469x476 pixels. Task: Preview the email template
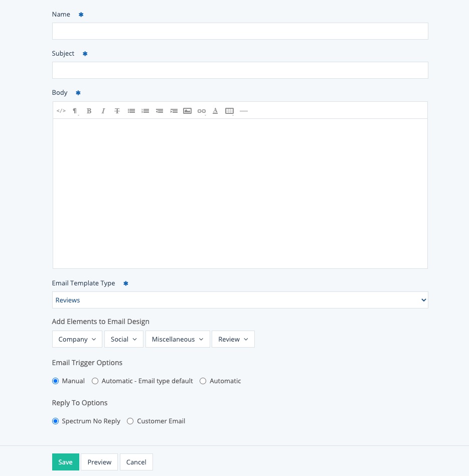[x=99, y=462]
